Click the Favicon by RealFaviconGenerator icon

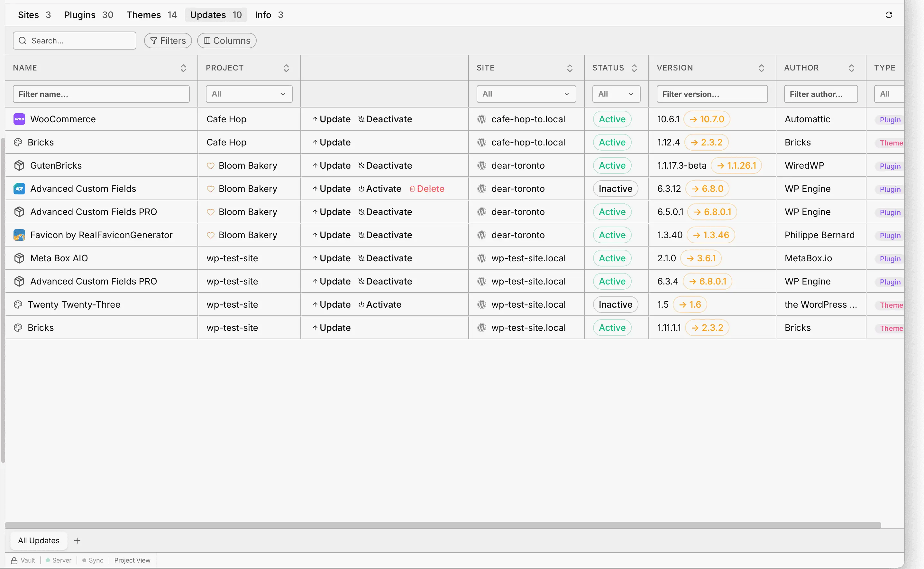point(19,235)
